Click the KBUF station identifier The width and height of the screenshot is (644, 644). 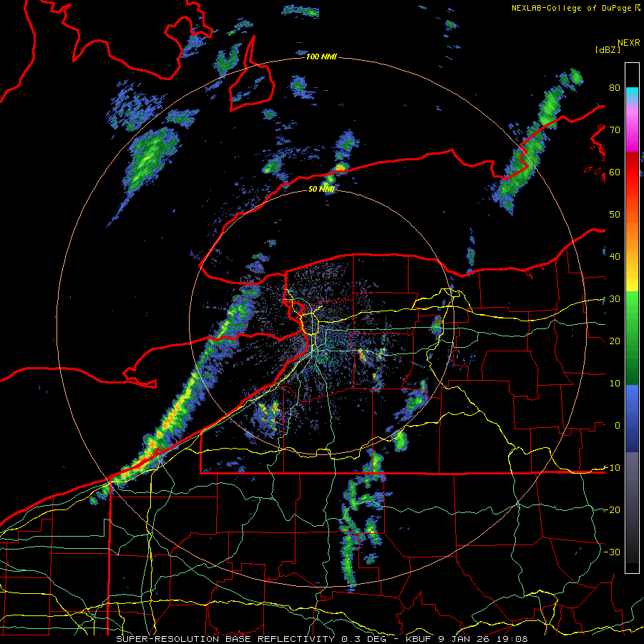[419, 639]
